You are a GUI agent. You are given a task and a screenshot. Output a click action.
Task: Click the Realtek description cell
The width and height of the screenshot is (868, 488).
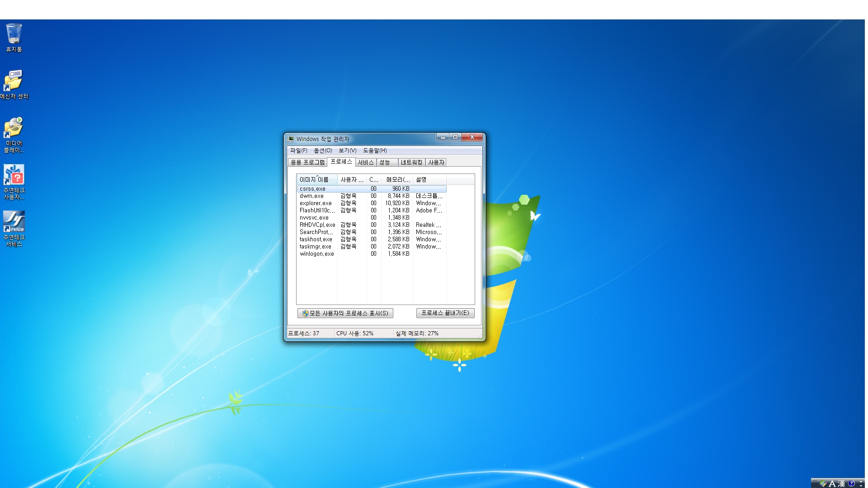tap(429, 225)
